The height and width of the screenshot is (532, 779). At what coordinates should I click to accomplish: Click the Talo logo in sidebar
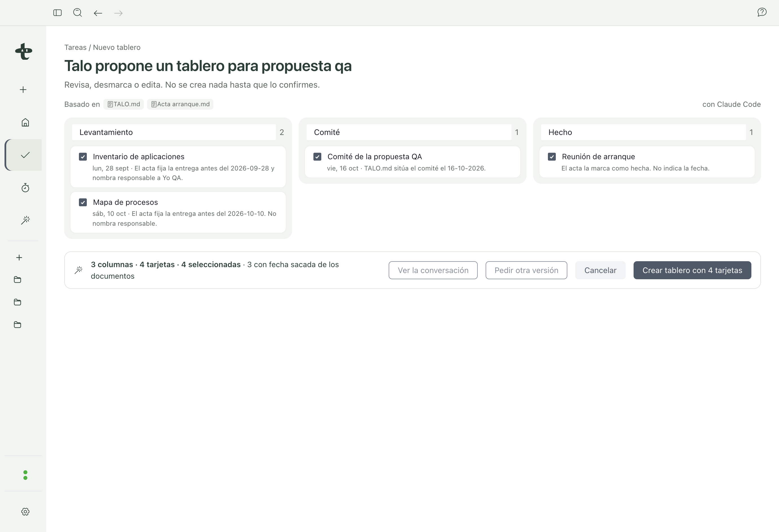click(x=23, y=51)
